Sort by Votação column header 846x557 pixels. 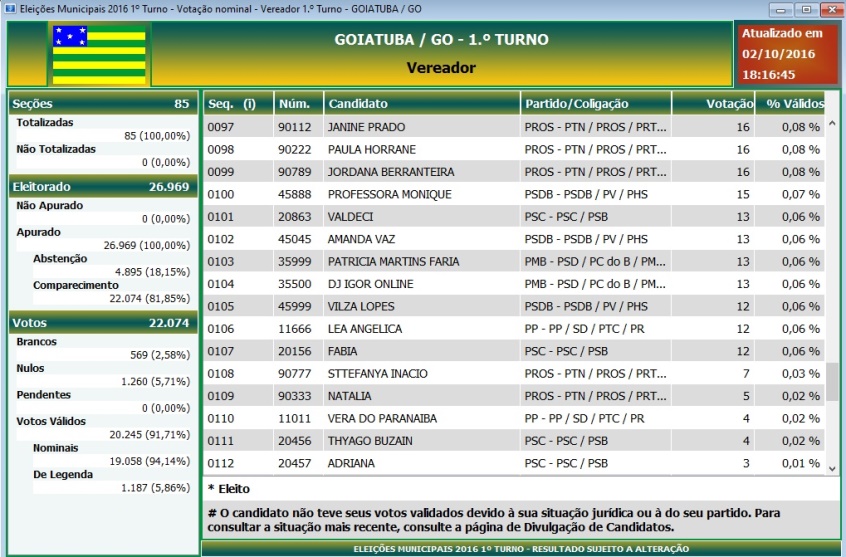713,104
